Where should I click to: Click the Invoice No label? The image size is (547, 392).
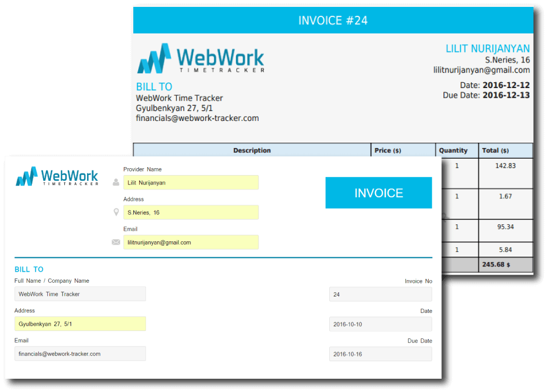point(418,281)
